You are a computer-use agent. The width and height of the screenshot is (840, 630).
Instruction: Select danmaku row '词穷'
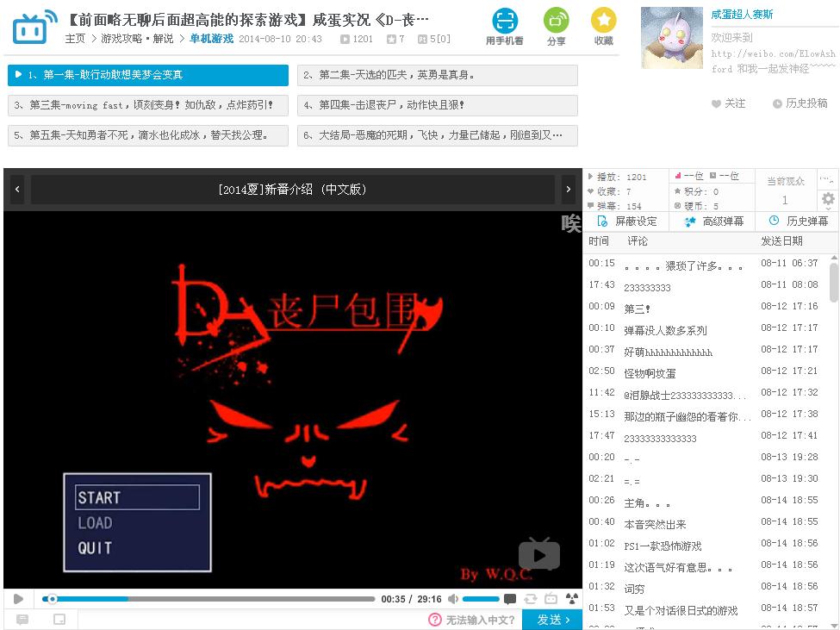tap(706, 587)
